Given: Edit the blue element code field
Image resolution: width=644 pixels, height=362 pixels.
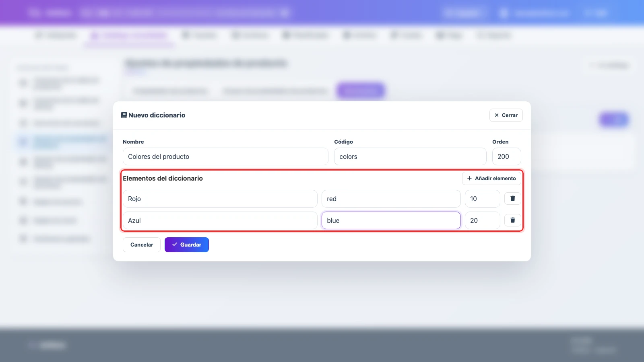Looking at the screenshot, I should click(391, 220).
